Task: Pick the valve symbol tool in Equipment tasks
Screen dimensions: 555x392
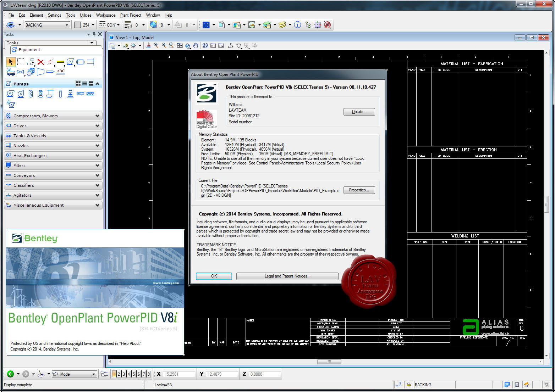Action: point(21,72)
